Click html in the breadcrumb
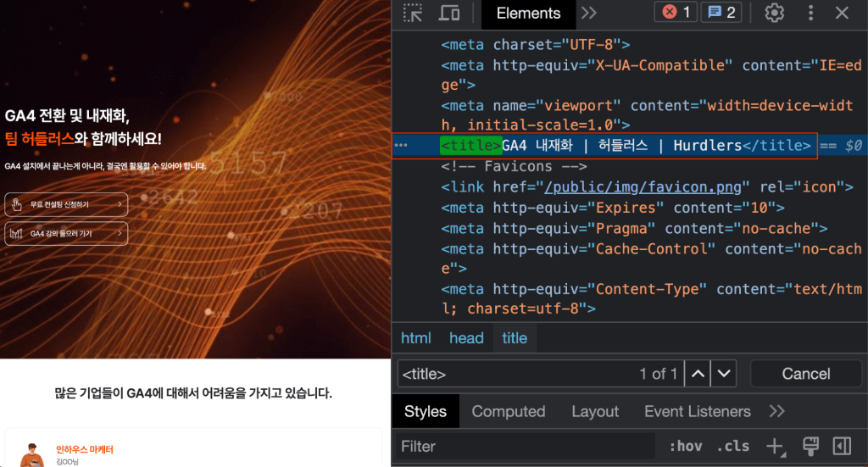The width and height of the screenshot is (868, 467). [x=415, y=338]
